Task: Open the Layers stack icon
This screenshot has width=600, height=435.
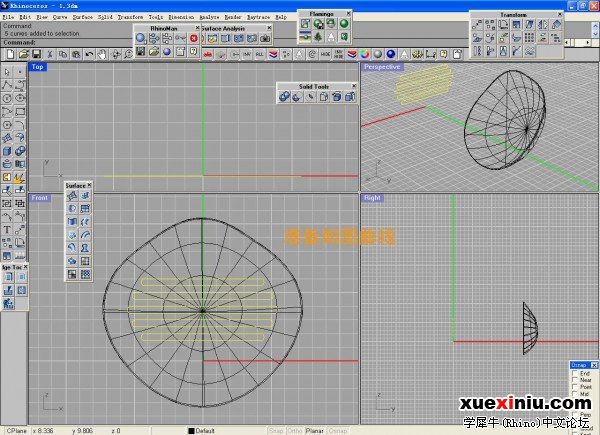Action: [351, 54]
